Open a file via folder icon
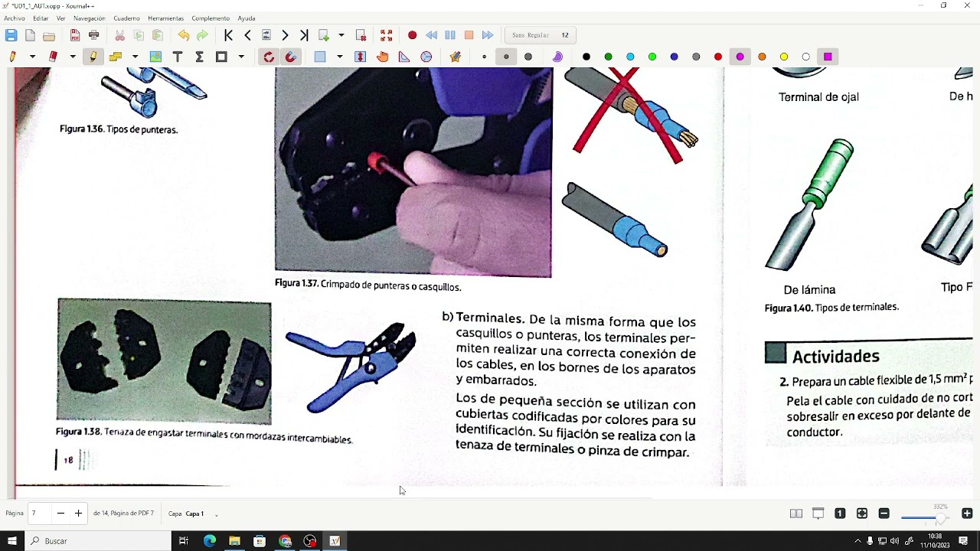 tap(49, 35)
